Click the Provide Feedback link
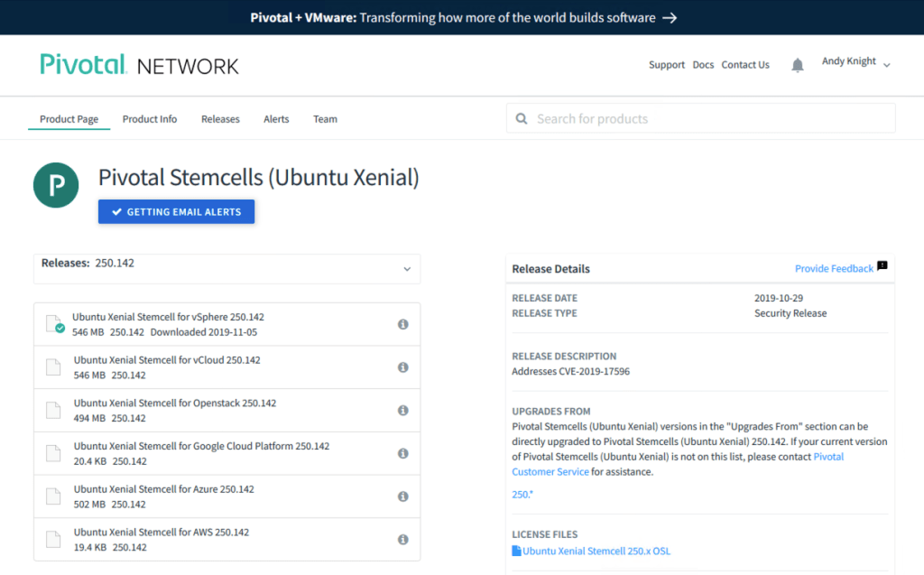Image resolution: width=924 pixels, height=575 pixels. coord(834,269)
